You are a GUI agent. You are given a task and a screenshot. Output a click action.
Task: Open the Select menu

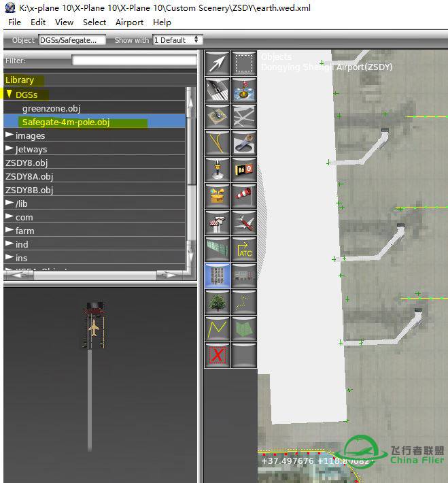(94, 22)
